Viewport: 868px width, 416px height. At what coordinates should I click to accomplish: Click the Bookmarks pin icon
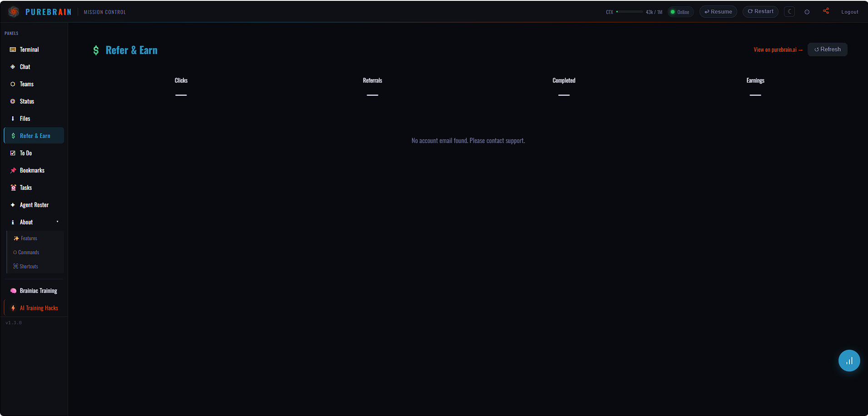click(x=13, y=170)
